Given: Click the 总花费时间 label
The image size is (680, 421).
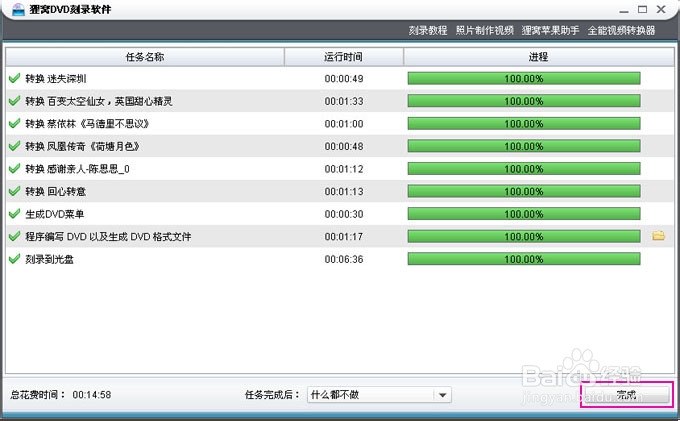Looking at the screenshot, I should click(x=38, y=395).
